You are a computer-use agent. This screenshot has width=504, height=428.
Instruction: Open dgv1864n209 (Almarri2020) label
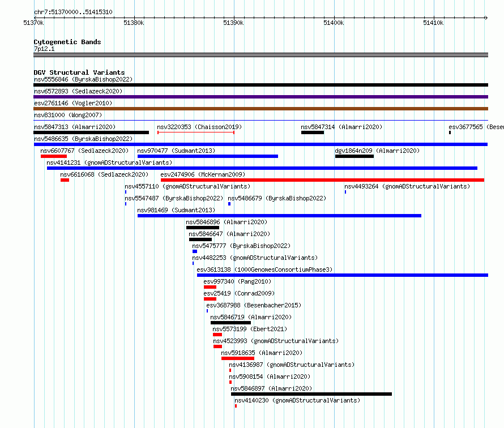tap(377, 151)
